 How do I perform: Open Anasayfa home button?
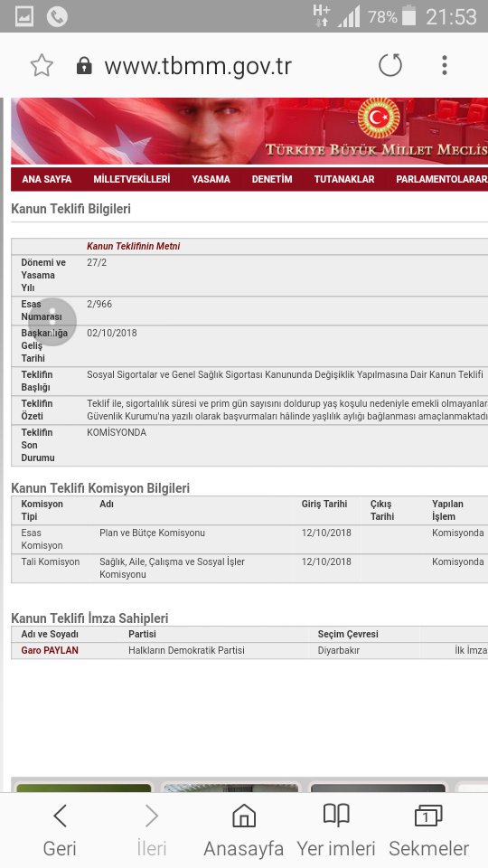[243, 831]
